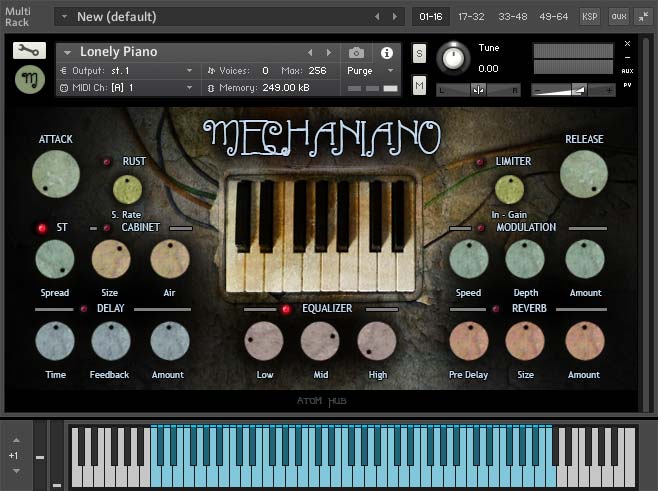This screenshot has height=491, width=658.
Task: Click the Purge button label
Action: tap(360, 71)
